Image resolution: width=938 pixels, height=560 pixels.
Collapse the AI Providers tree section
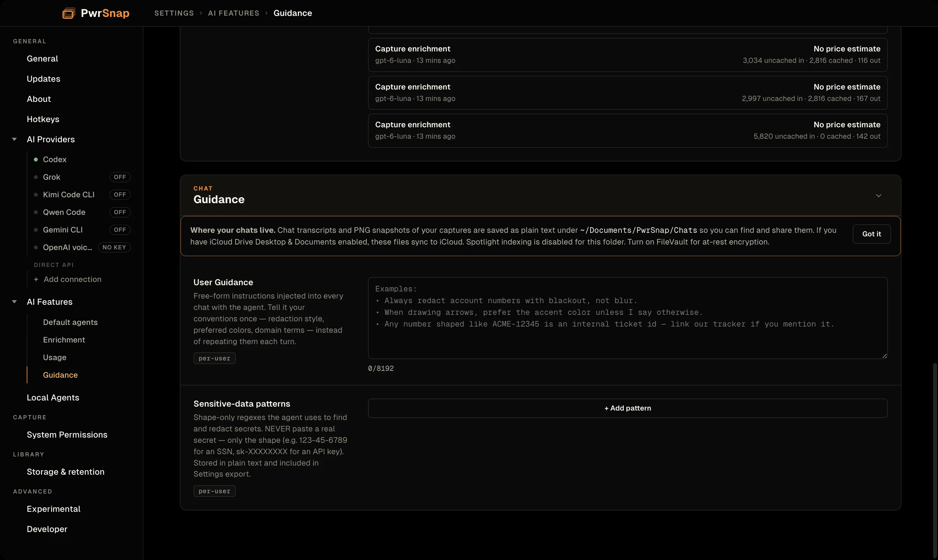click(14, 139)
